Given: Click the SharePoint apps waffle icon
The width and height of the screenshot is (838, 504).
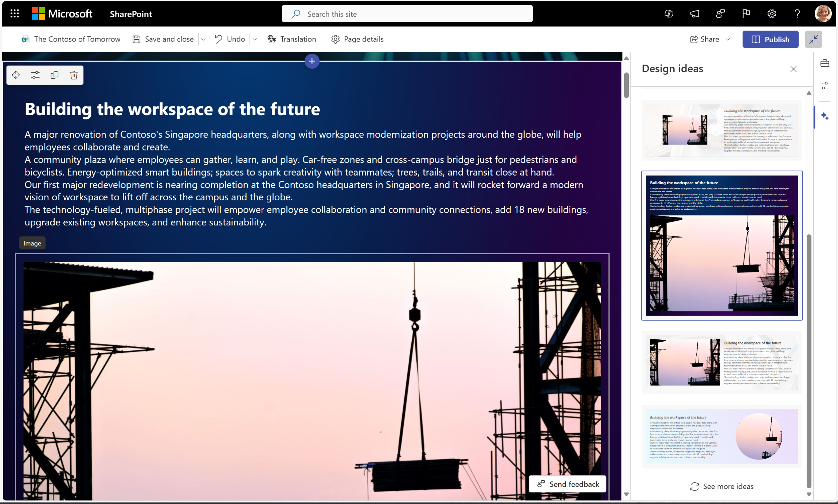Looking at the screenshot, I should [14, 13].
